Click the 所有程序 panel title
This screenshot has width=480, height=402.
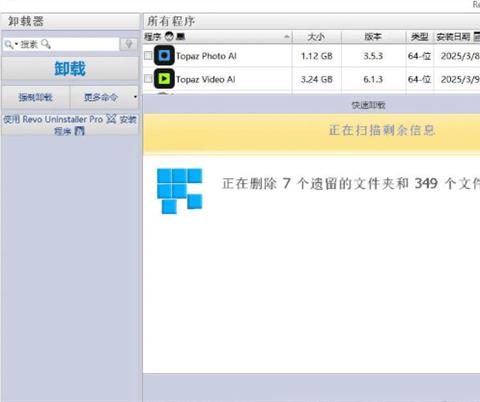[171, 21]
